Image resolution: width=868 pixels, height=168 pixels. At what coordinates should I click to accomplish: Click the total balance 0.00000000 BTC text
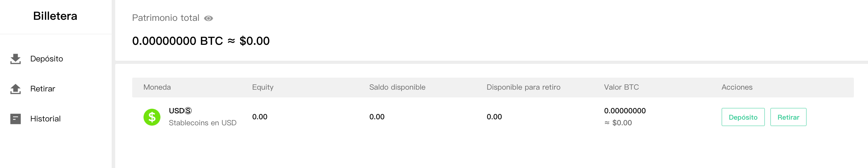coord(177,41)
